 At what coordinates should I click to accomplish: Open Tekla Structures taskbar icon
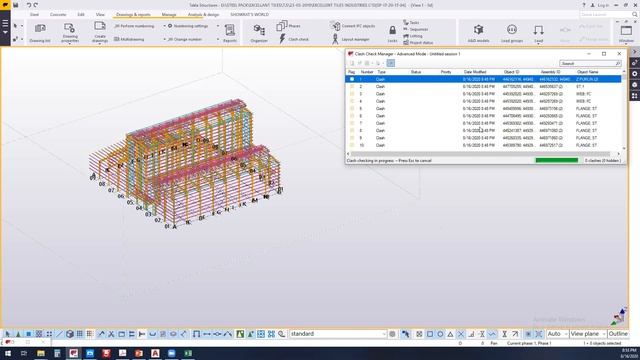coord(73,353)
